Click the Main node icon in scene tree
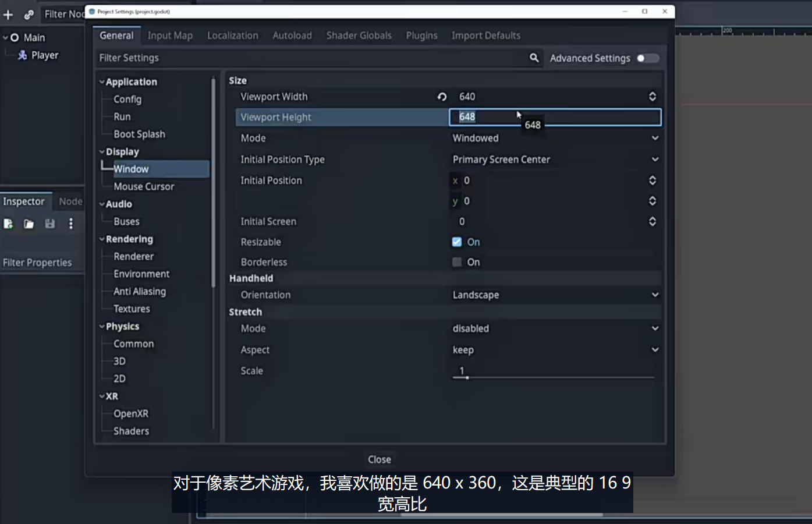Viewport: 812px width, 524px height. pyautogui.click(x=15, y=38)
